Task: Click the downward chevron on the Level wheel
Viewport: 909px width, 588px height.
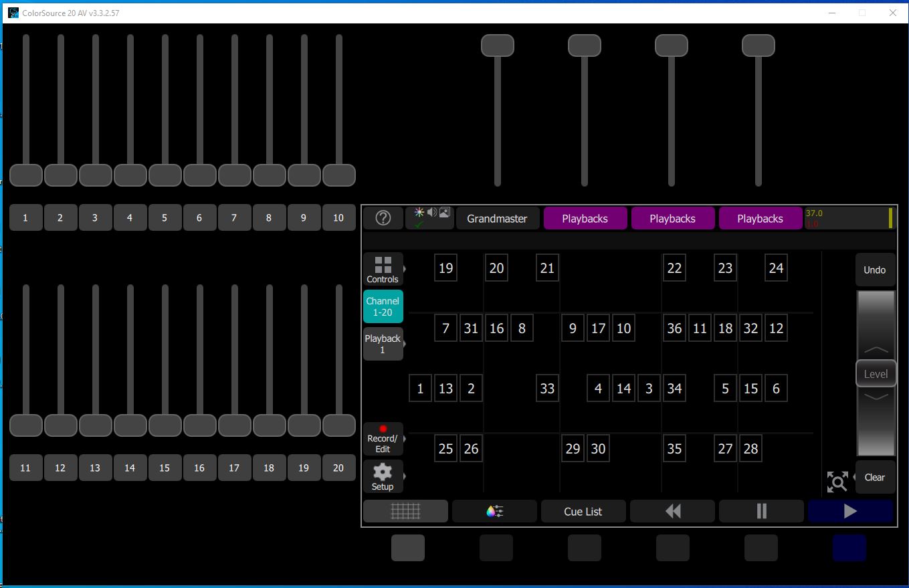Action: (x=876, y=397)
